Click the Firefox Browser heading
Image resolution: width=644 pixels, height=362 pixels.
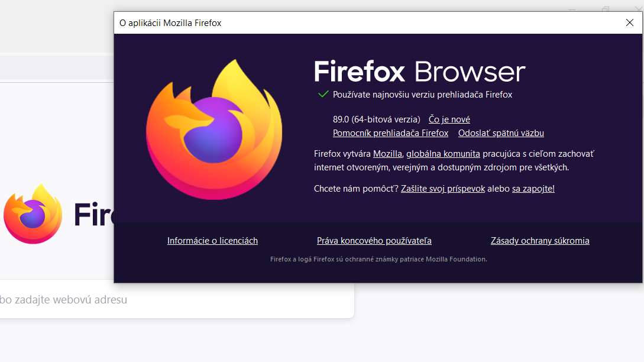tap(420, 72)
